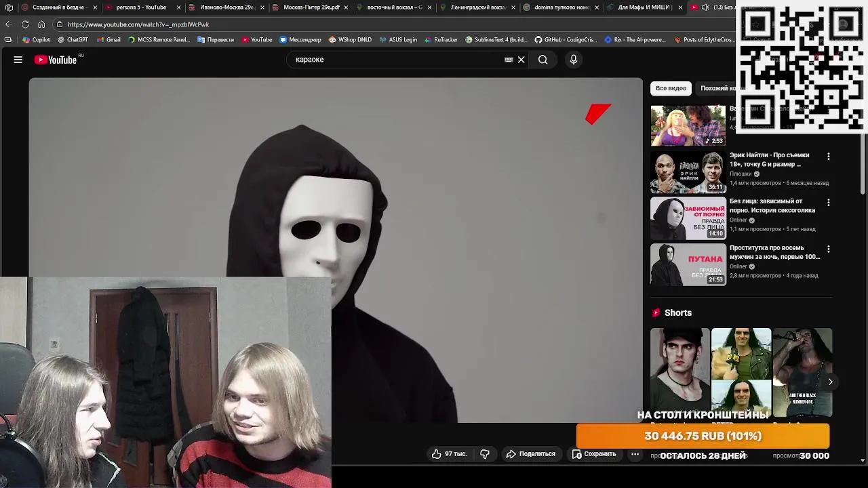Open Мессенджер bookmark
The height and width of the screenshot is (488, 868).
[x=300, y=40]
